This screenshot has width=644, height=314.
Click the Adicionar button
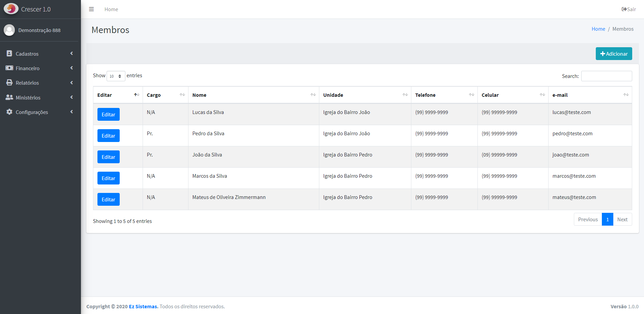[614, 54]
